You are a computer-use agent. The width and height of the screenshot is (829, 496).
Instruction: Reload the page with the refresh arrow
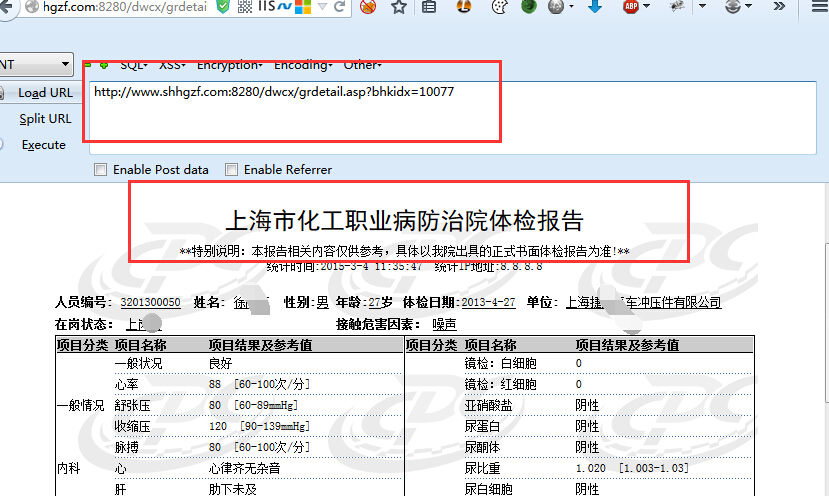coord(339,6)
